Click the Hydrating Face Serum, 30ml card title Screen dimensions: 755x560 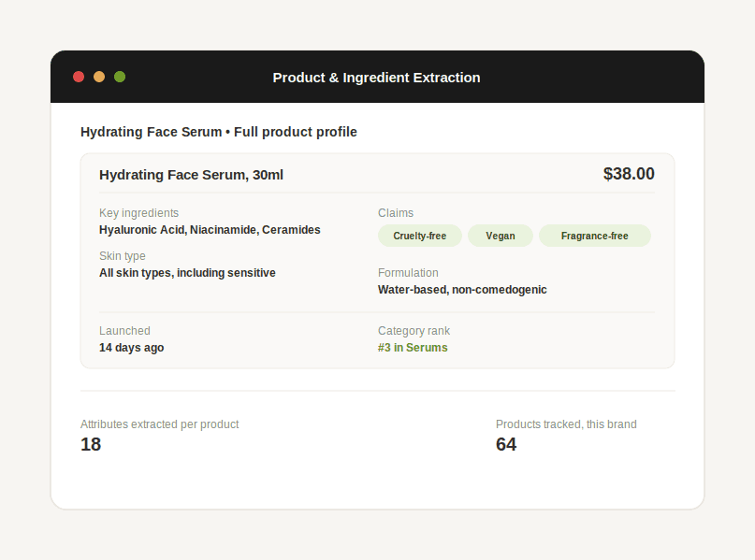pos(191,175)
